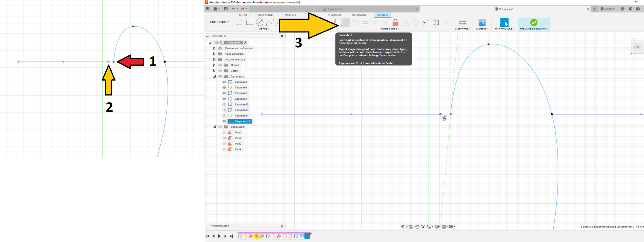Play the timeline
This screenshot has height=242, width=644.
219,236
